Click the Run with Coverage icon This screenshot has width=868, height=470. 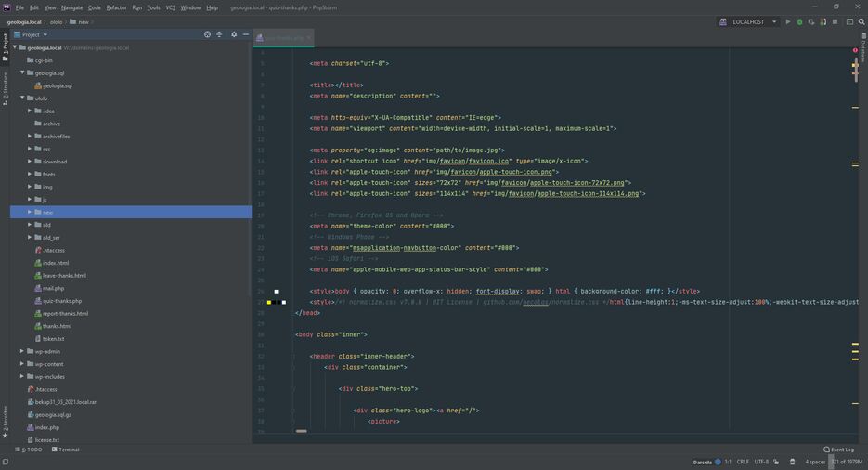click(x=811, y=22)
